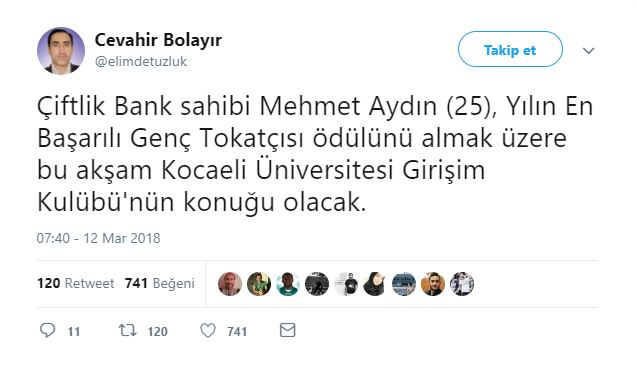The height and width of the screenshot is (367, 637).
Task: Click fourth liker avatar, dark black-and-white
Action: click(x=317, y=284)
